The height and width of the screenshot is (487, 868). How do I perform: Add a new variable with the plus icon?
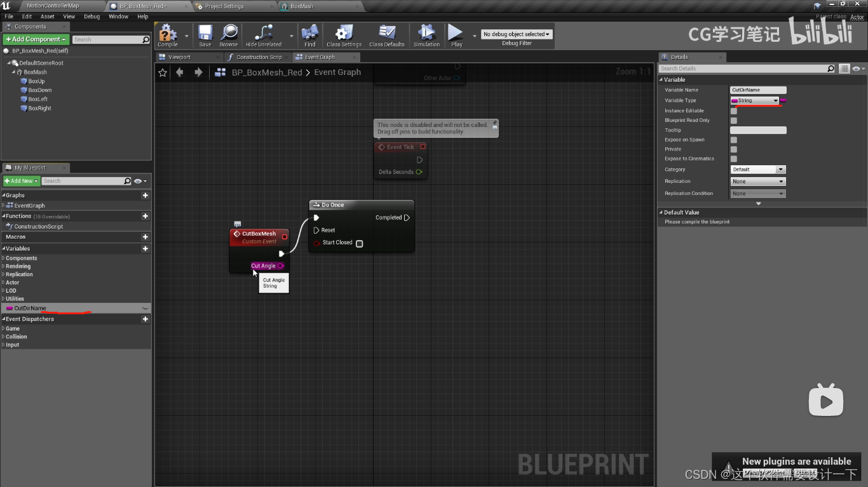pyautogui.click(x=146, y=249)
